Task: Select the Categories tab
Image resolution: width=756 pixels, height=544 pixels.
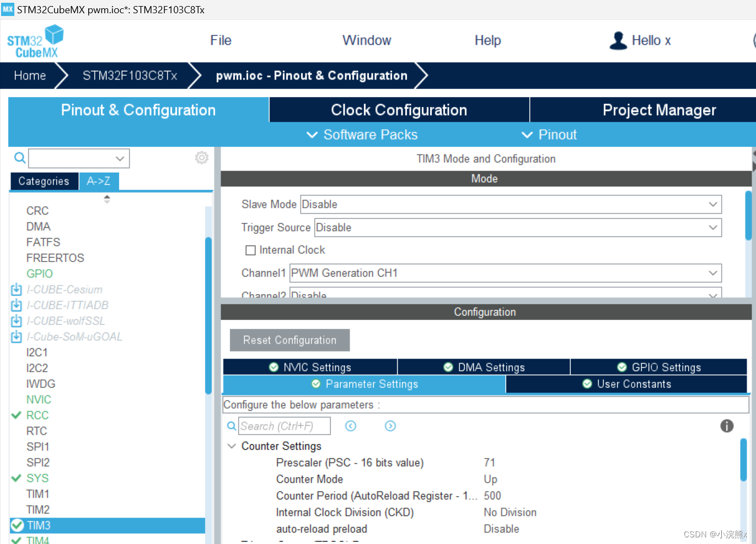Action: [x=44, y=181]
